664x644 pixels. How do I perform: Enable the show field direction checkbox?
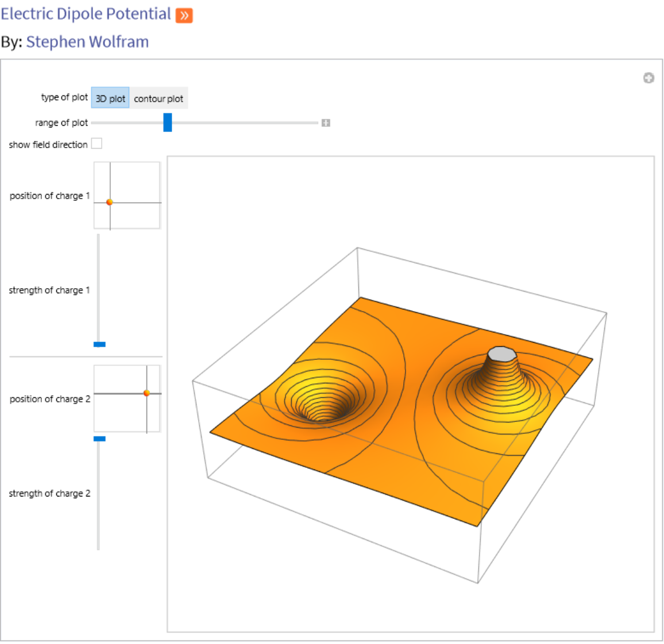[97, 143]
